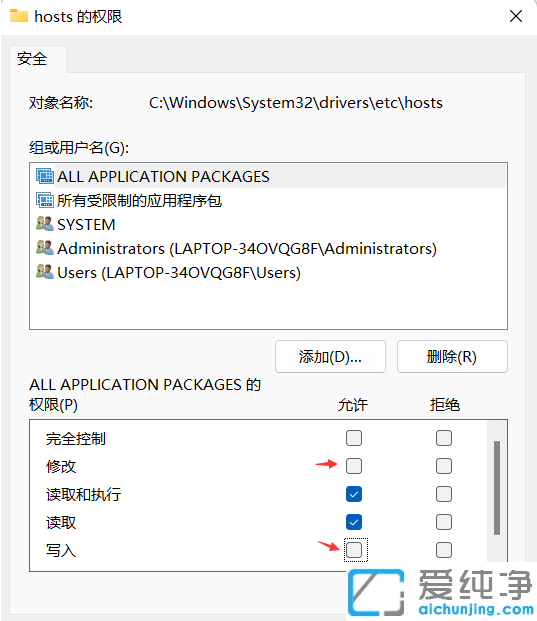
Task: Click the 写入 permission label
Action: [61, 551]
